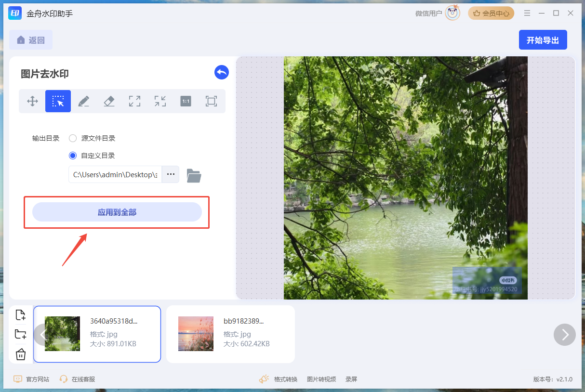Image resolution: width=585 pixels, height=392 pixels.
Task: Browse output path with ellipsis button
Action: 171,174
